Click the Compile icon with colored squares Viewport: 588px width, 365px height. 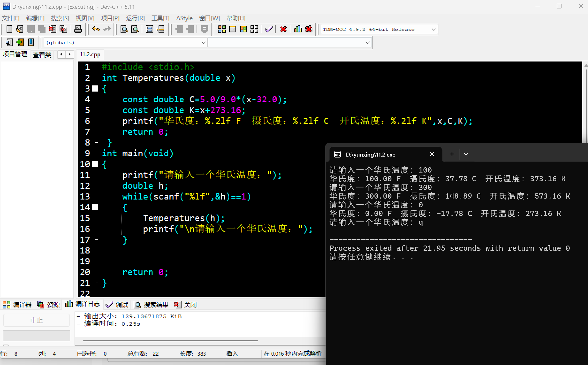point(222,29)
